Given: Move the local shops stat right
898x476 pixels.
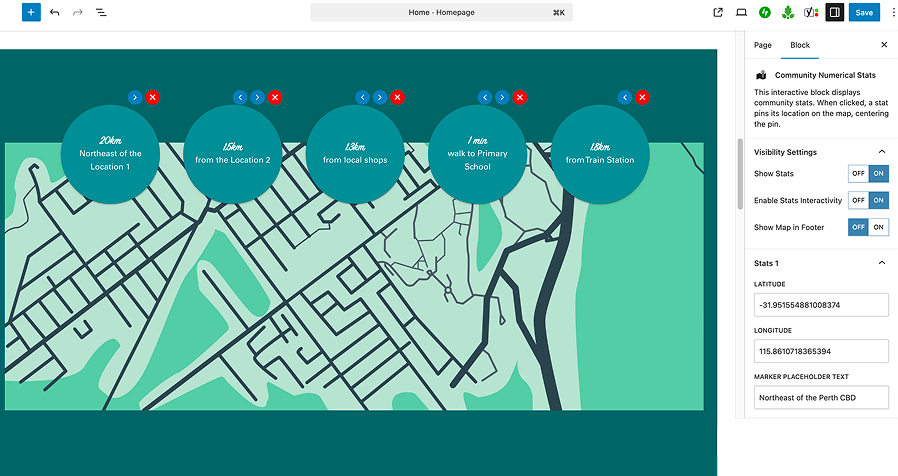Looking at the screenshot, I should pos(380,97).
